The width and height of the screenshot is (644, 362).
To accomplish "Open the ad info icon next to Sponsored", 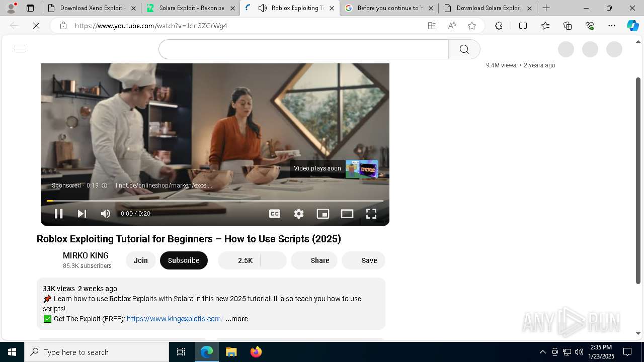I will point(104,186).
